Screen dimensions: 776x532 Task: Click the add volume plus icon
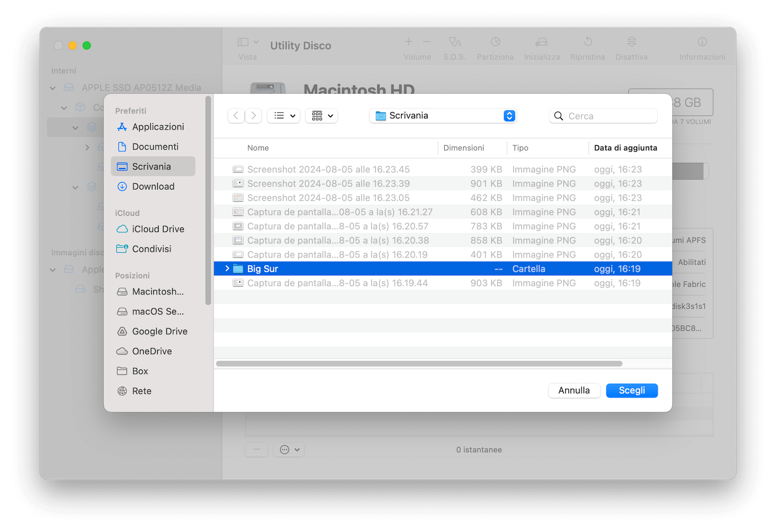409,42
